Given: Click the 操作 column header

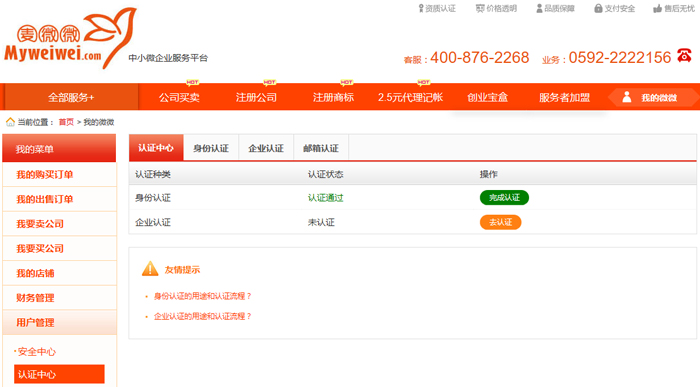Looking at the screenshot, I should pos(488,174).
